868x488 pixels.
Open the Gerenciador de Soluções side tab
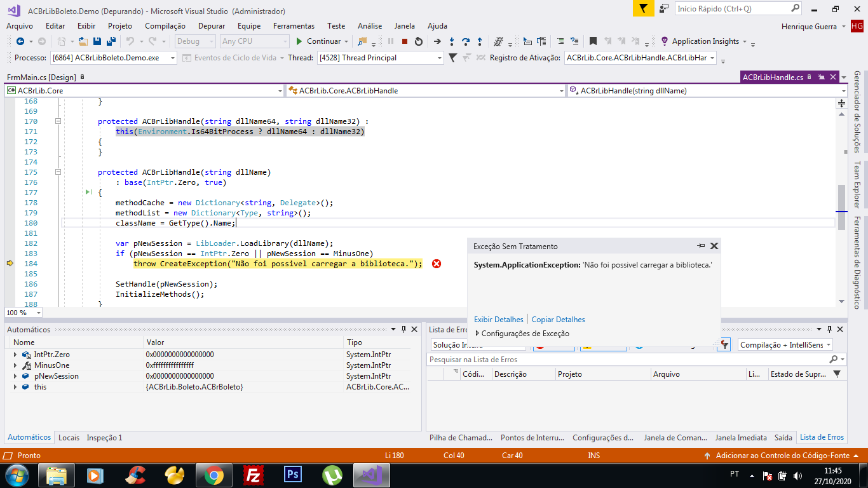click(857, 111)
